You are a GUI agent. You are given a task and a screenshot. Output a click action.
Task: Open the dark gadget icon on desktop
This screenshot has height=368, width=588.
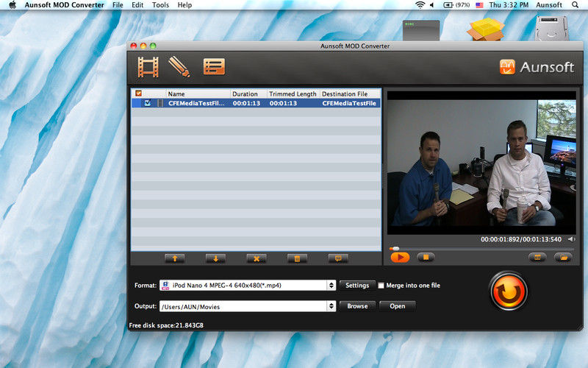coord(421,30)
